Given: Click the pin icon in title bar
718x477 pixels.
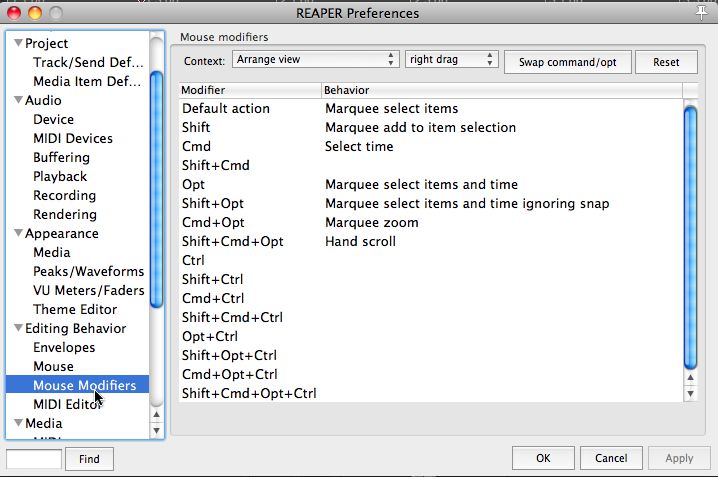Looking at the screenshot, I should tap(701, 12).
